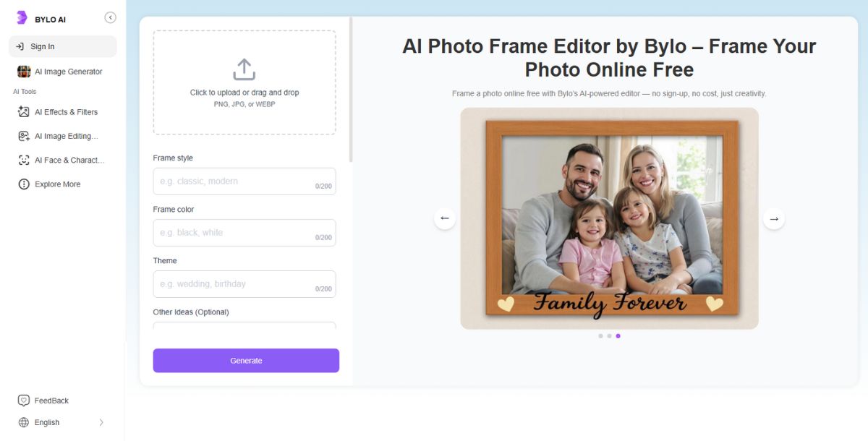Focus the Theme input field

tap(244, 284)
